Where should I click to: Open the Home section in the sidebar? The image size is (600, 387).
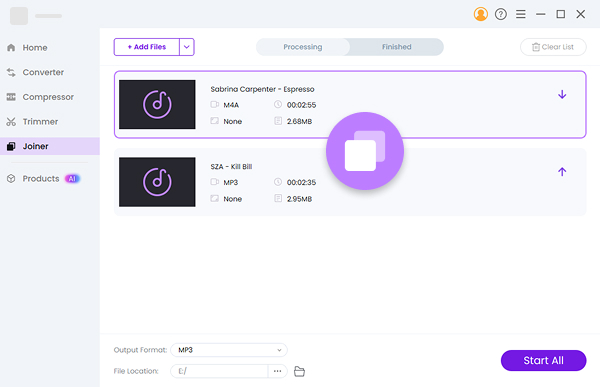click(50, 48)
